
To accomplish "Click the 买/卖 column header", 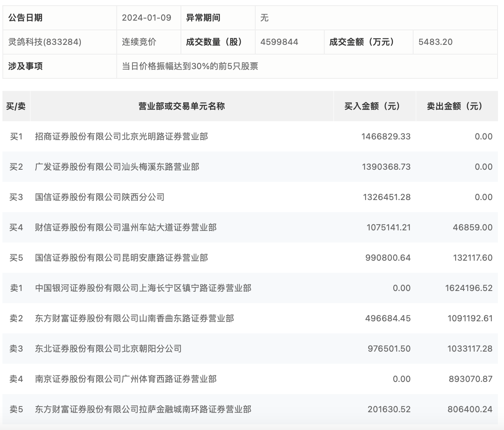I will click(16, 106).
